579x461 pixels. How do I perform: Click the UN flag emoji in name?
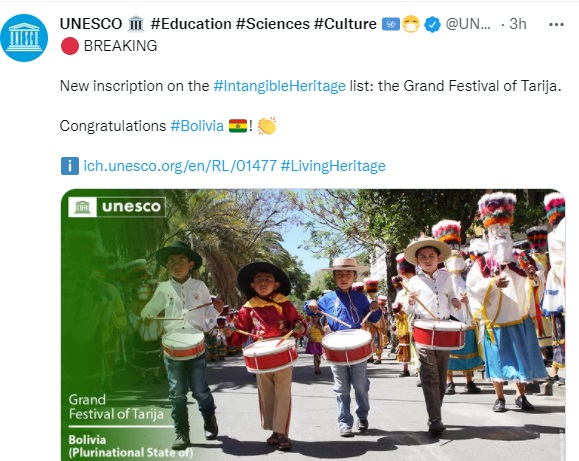[391, 24]
